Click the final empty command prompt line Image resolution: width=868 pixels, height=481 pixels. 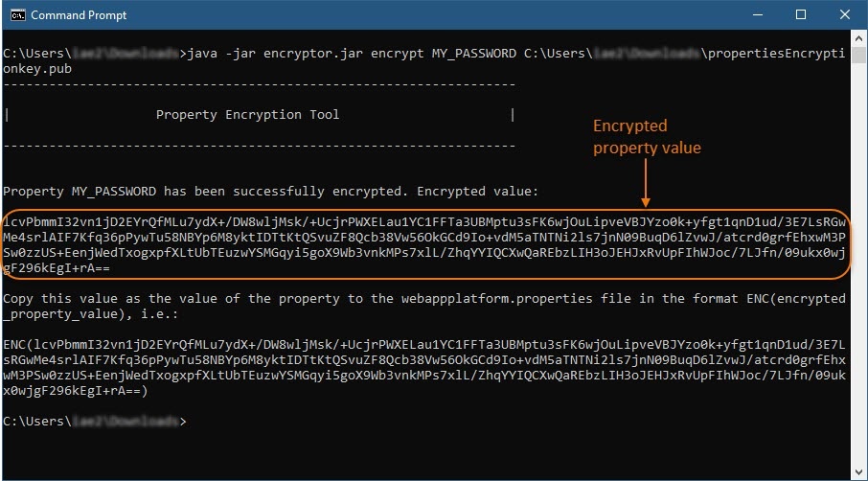click(94, 422)
